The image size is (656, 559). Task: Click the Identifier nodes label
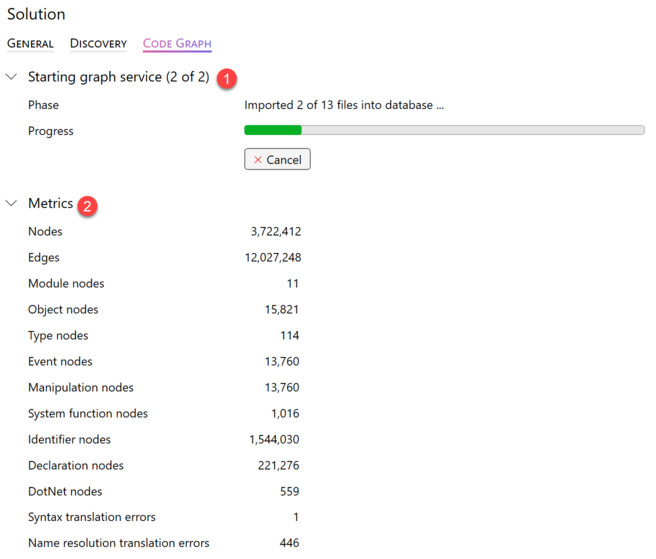click(x=69, y=439)
